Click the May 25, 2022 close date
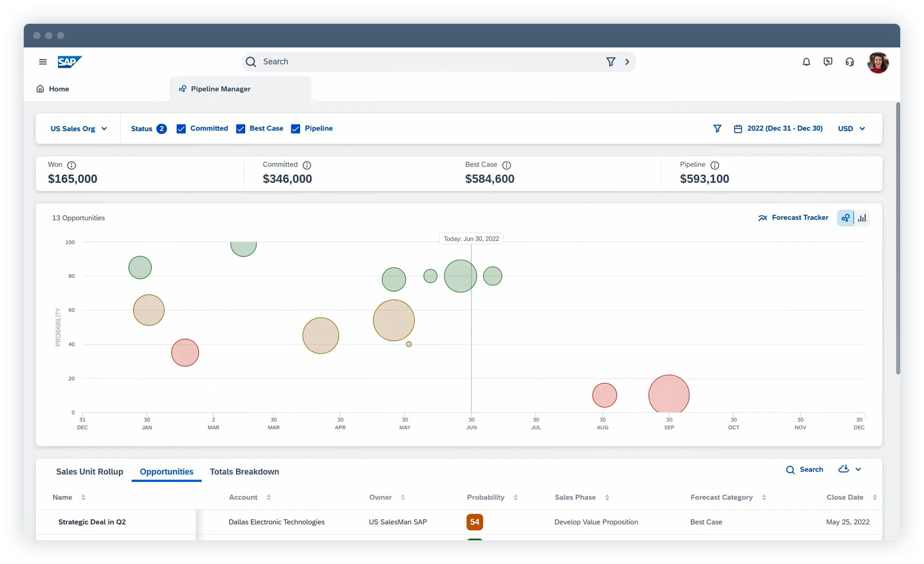Screen dimensions: 924x564 [848, 522]
